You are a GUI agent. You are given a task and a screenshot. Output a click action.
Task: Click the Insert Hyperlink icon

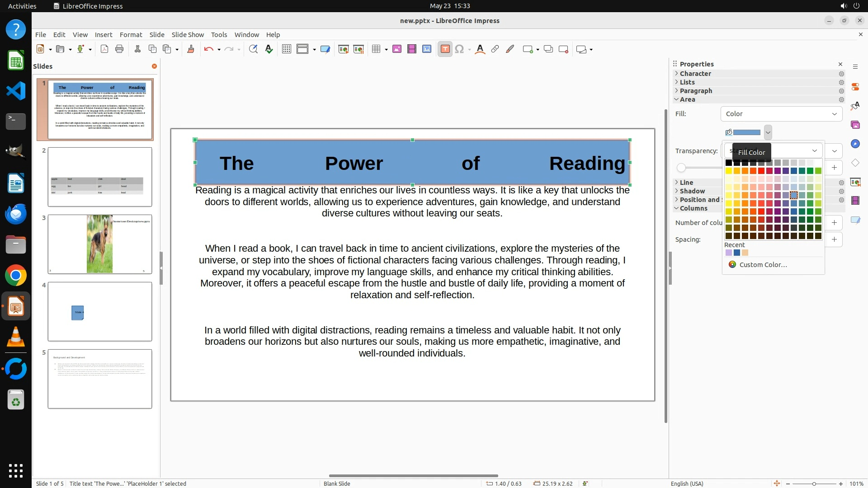495,49
